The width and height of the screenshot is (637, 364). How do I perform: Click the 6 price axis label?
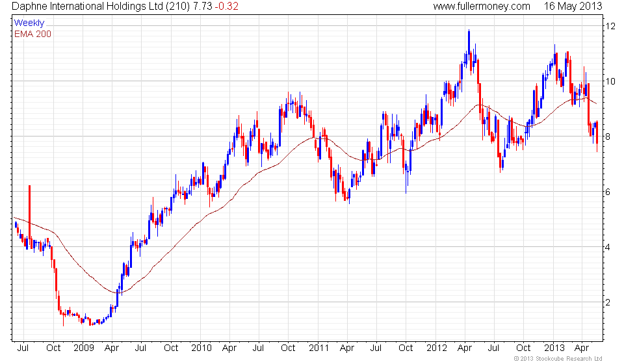point(608,192)
